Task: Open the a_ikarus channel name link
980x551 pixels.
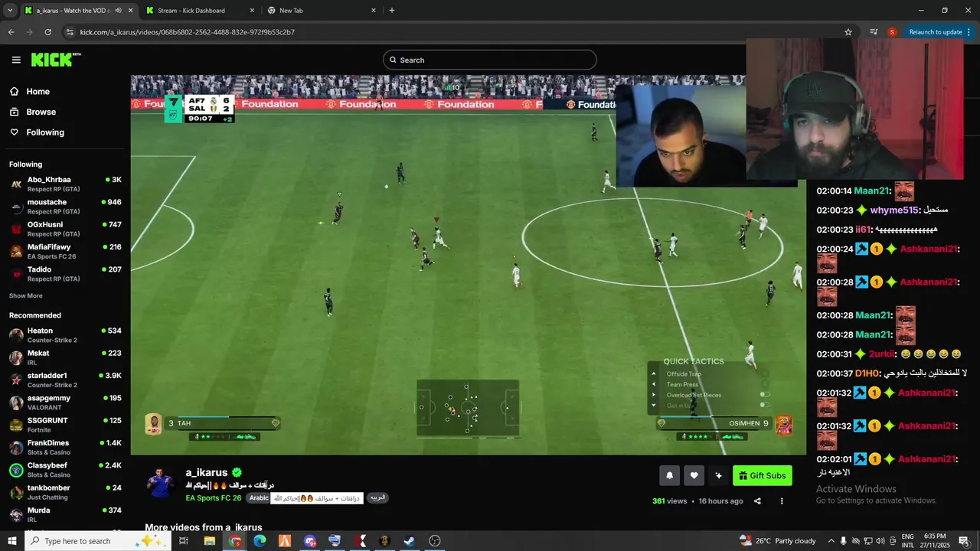Action: [x=207, y=472]
